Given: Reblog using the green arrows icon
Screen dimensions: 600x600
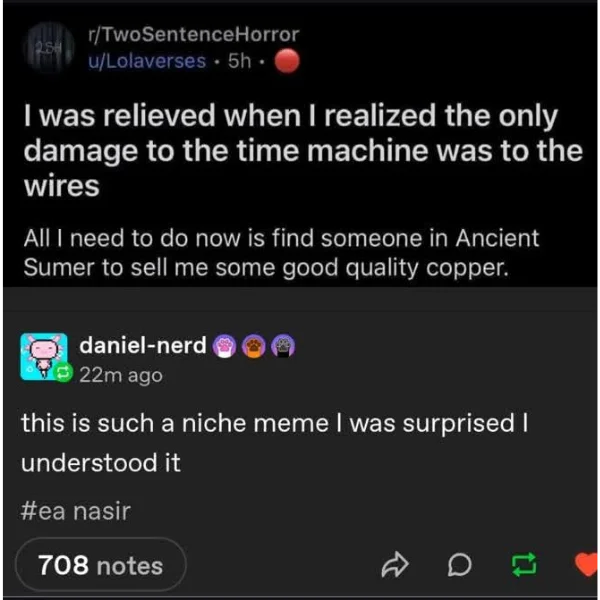Looking at the screenshot, I should [524, 565].
